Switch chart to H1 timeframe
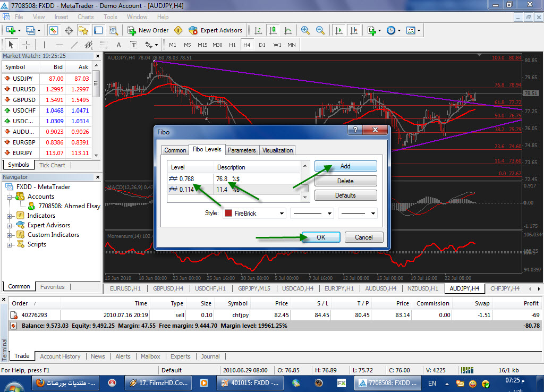This screenshot has height=392, width=544. click(232, 45)
